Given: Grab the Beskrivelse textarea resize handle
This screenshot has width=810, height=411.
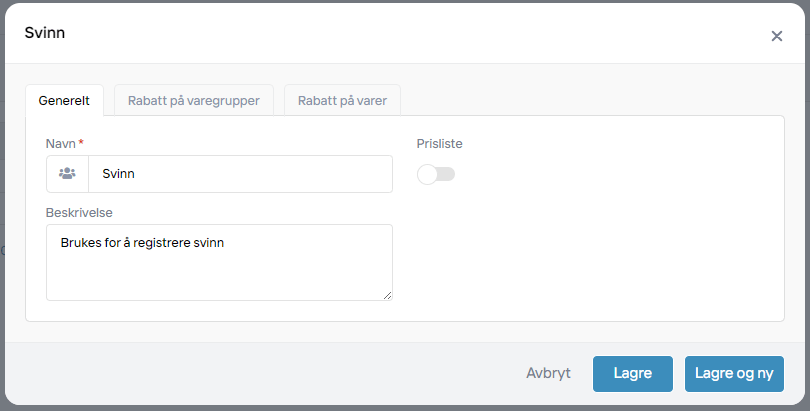Looking at the screenshot, I should click(387, 294).
